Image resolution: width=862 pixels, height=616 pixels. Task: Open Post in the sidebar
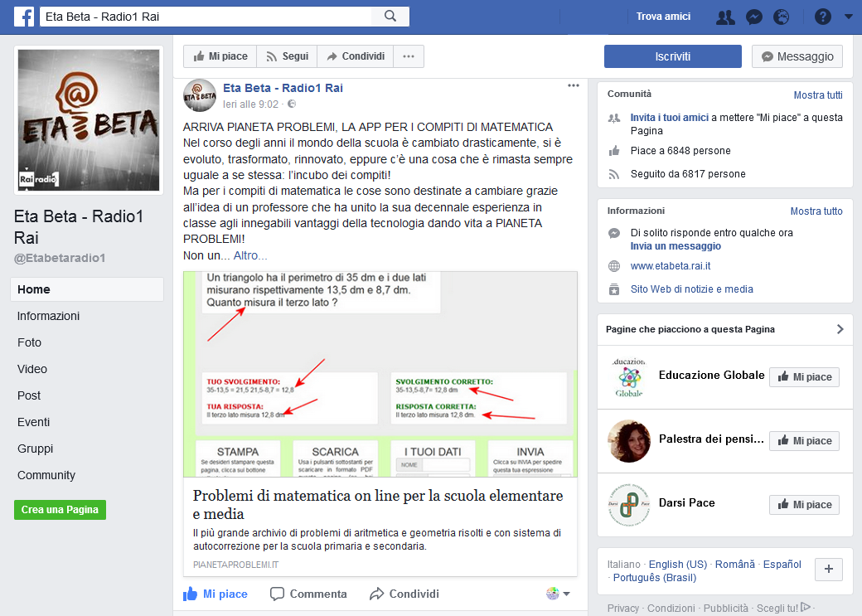(28, 395)
